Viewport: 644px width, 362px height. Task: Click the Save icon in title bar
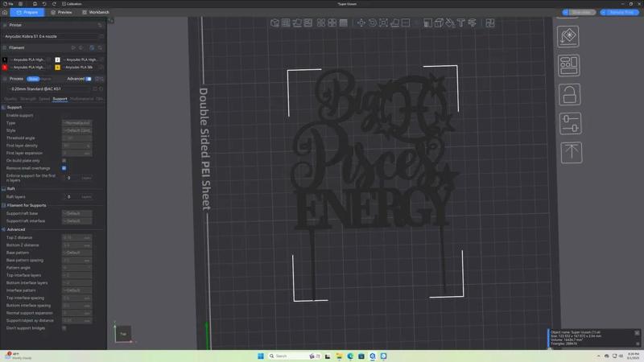click(35, 4)
